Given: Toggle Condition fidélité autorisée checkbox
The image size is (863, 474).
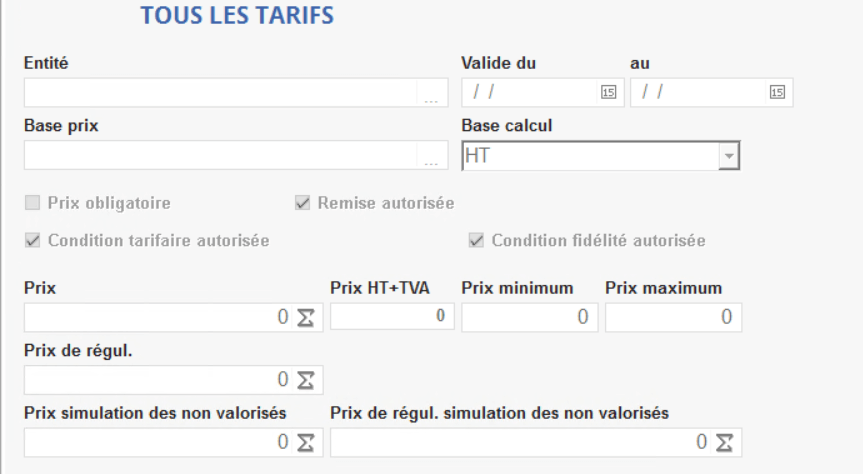Looking at the screenshot, I should [475, 240].
